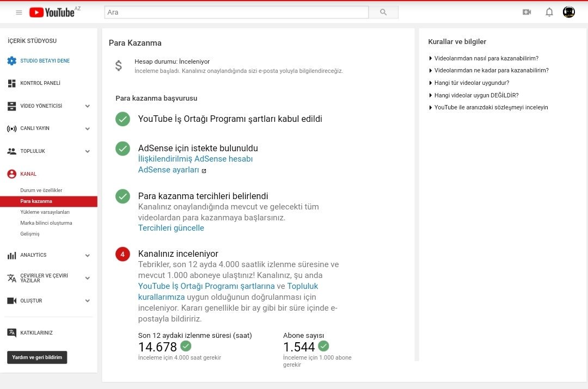This screenshot has width=588, height=389.
Task: Click the Canlı Yayın broadcast icon
Action: click(x=11, y=128)
